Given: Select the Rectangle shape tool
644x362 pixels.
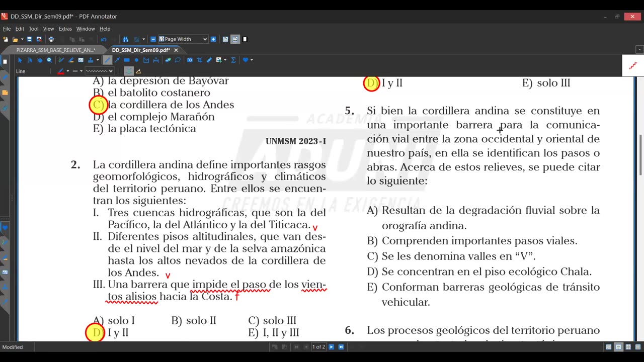Looking at the screenshot, I should (127, 60).
